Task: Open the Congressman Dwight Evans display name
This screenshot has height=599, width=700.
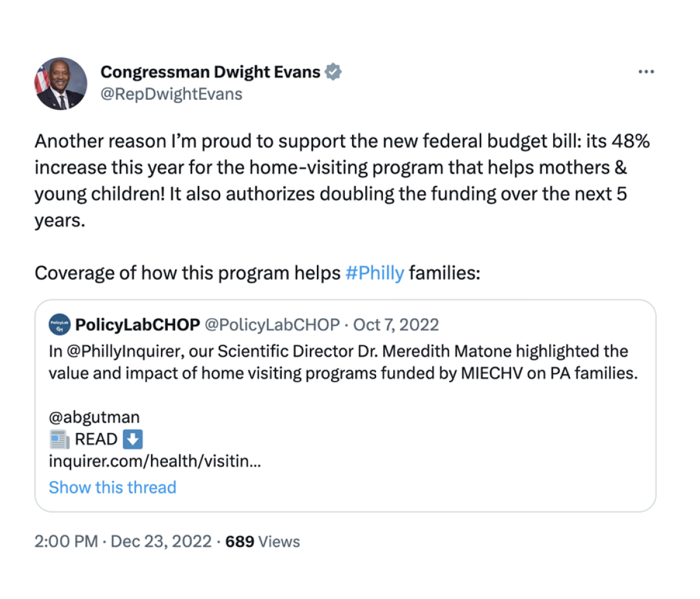Action: 210,73
